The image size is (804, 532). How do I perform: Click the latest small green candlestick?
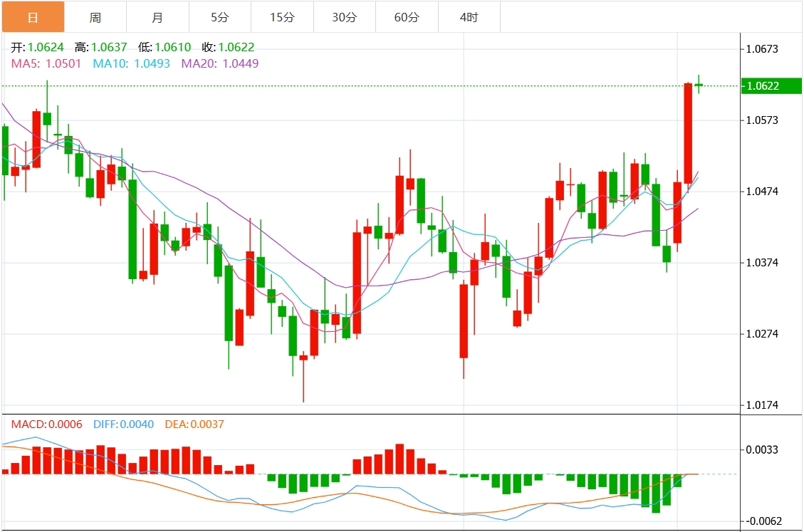(699, 85)
